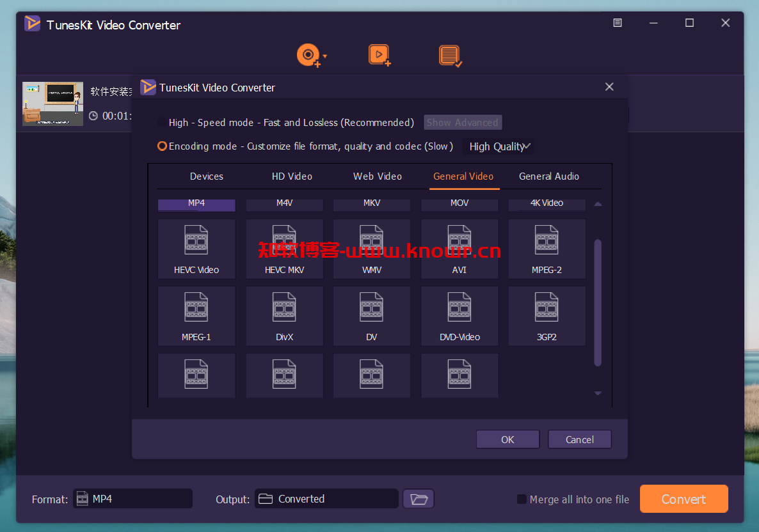Select the HEVC Video format
Image resolution: width=759 pixels, height=532 pixels.
tap(196, 249)
